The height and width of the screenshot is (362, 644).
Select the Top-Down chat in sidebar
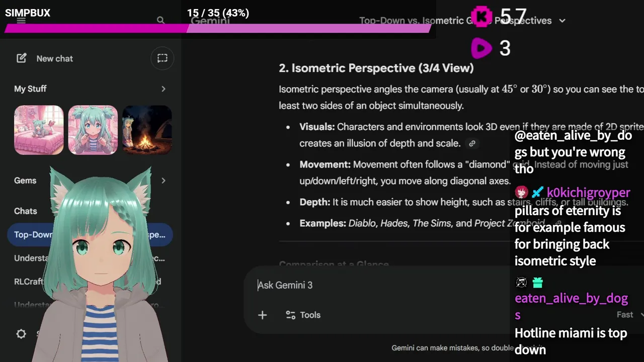coord(90,235)
